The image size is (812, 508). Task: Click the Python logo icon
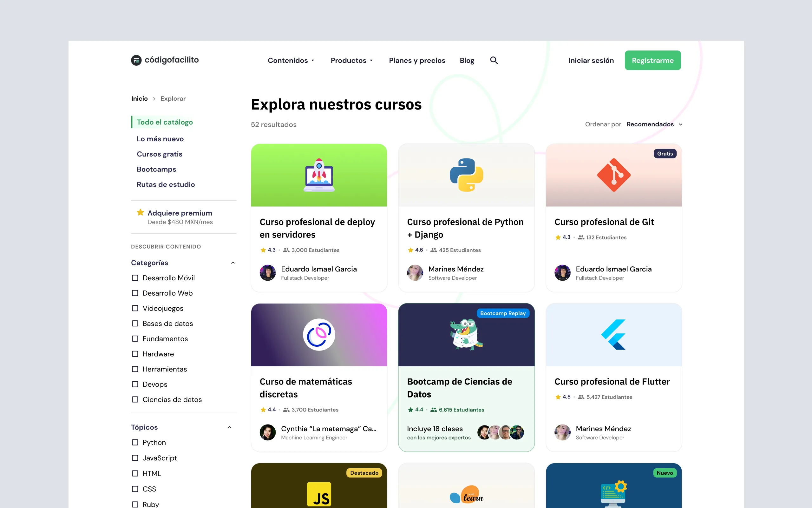tap(466, 175)
